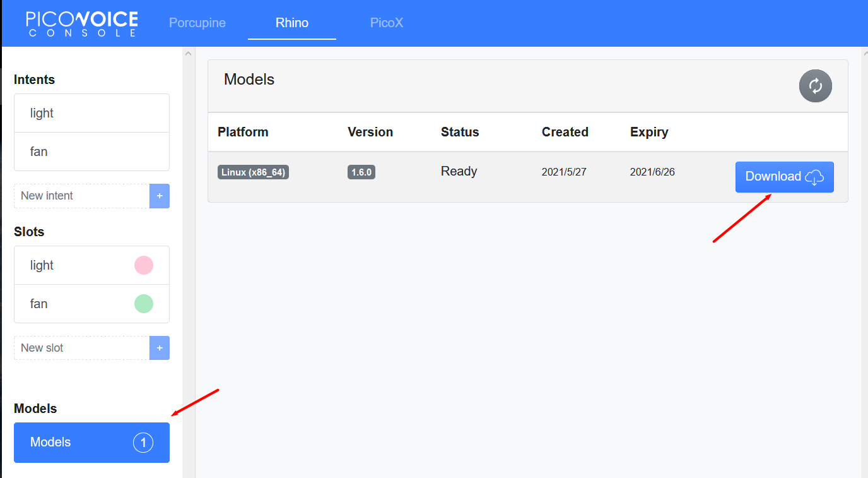This screenshot has width=868, height=478.
Task: Click the models count badge showing 1
Action: point(143,443)
